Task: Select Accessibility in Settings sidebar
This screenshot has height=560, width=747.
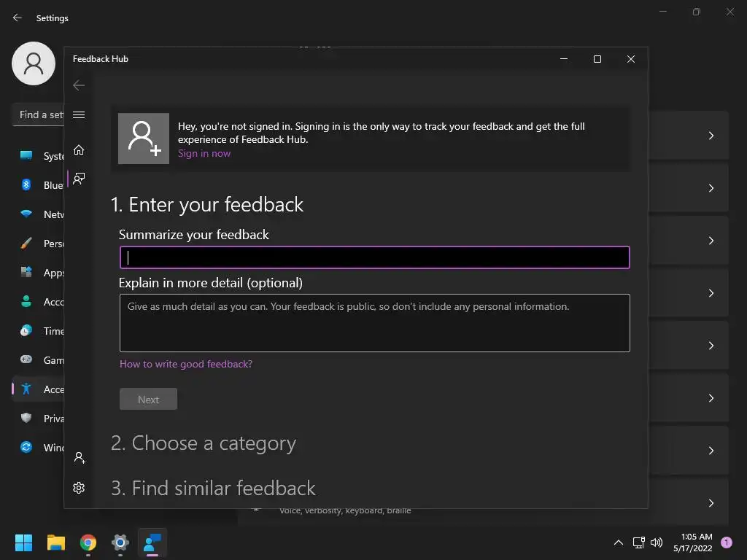Action: tap(38, 389)
